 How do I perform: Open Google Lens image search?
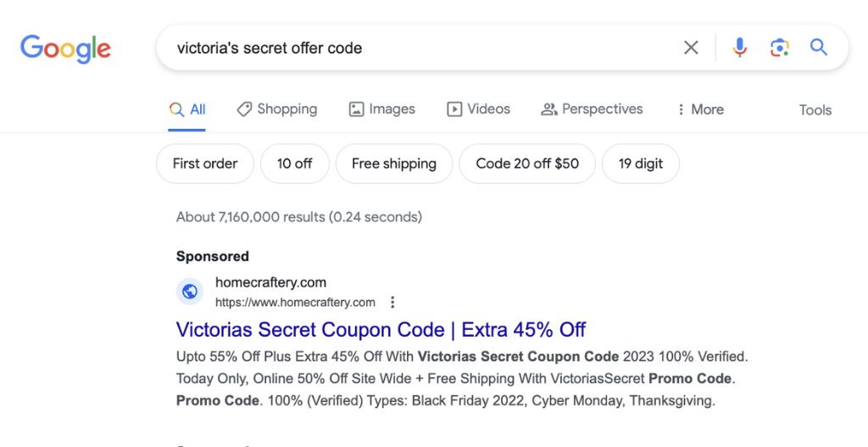[779, 47]
